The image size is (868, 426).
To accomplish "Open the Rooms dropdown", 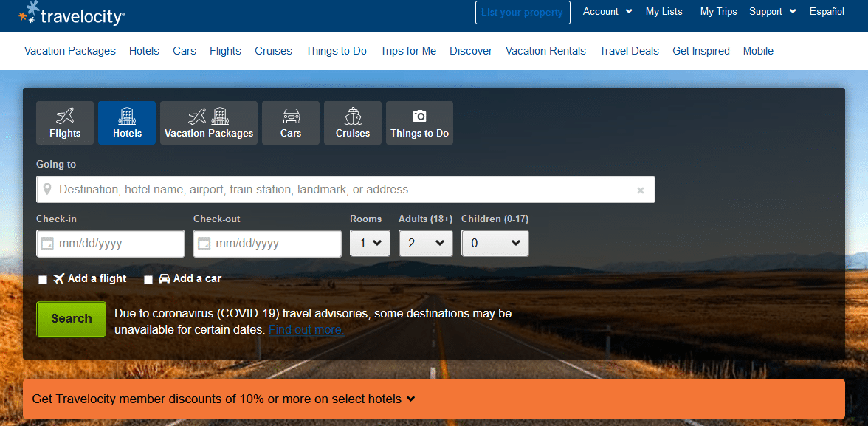I will click(370, 243).
